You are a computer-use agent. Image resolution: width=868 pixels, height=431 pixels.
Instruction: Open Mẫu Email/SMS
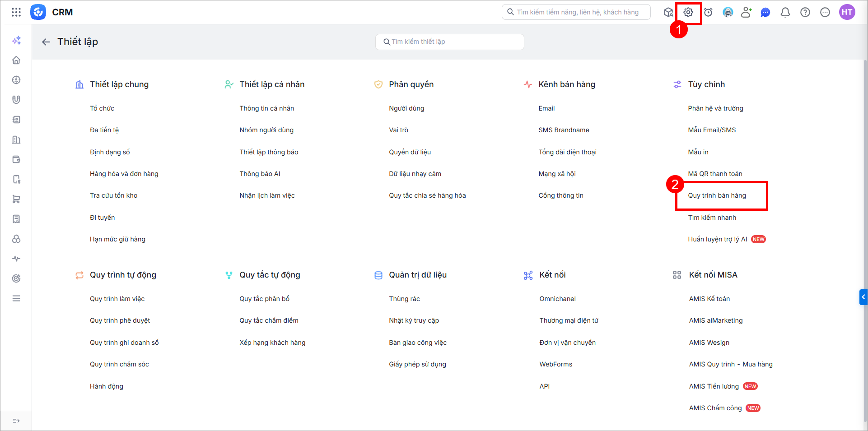(x=712, y=130)
